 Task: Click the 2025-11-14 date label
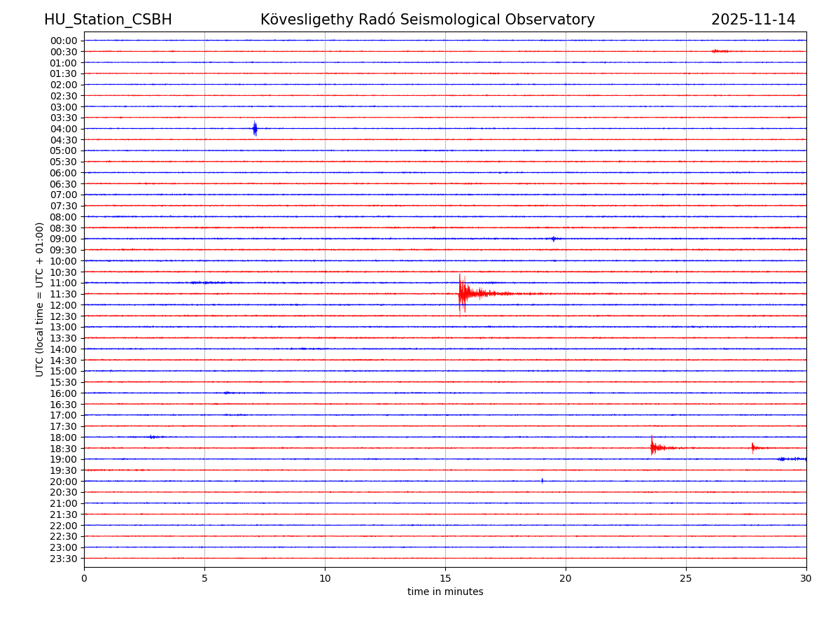(x=753, y=20)
